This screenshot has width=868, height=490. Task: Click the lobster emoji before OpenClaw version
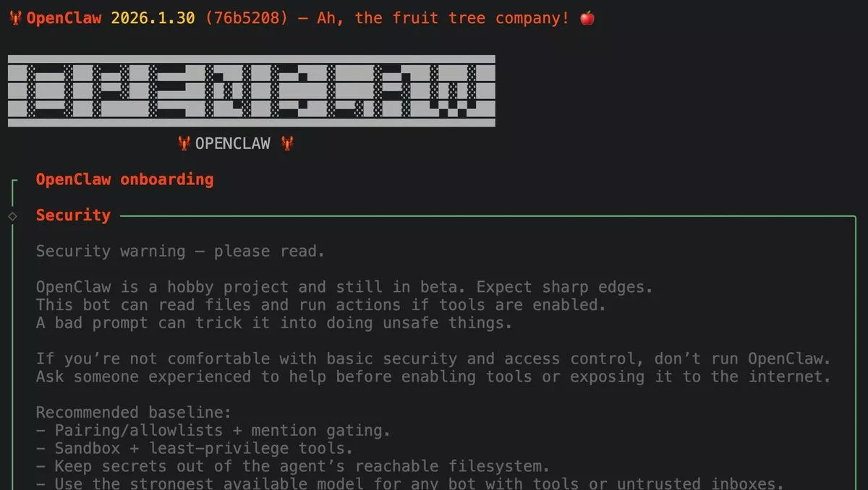coord(16,18)
